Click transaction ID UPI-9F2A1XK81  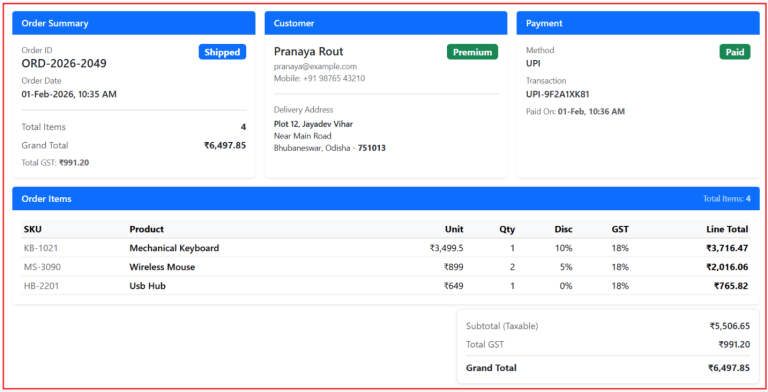[x=558, y=94]
